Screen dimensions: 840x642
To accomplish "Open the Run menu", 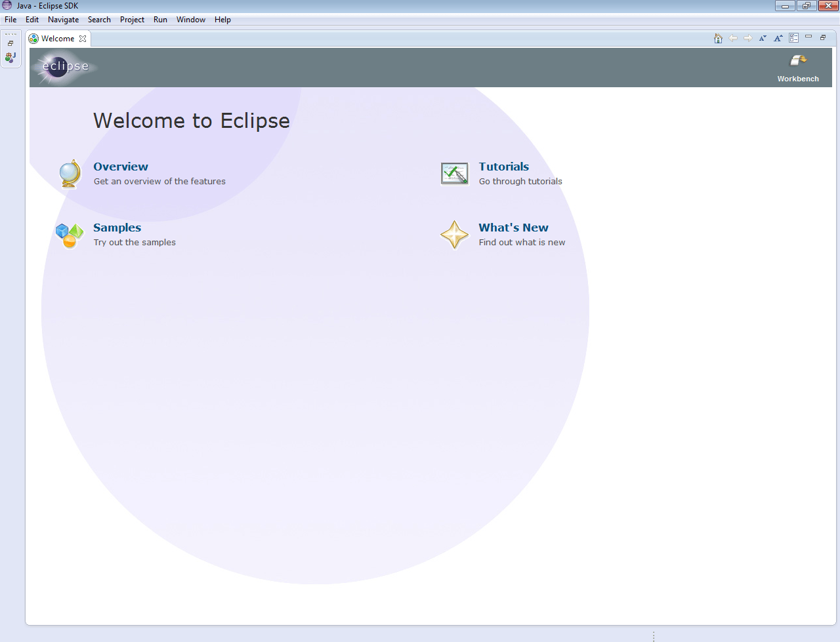I will coord(160,20).
